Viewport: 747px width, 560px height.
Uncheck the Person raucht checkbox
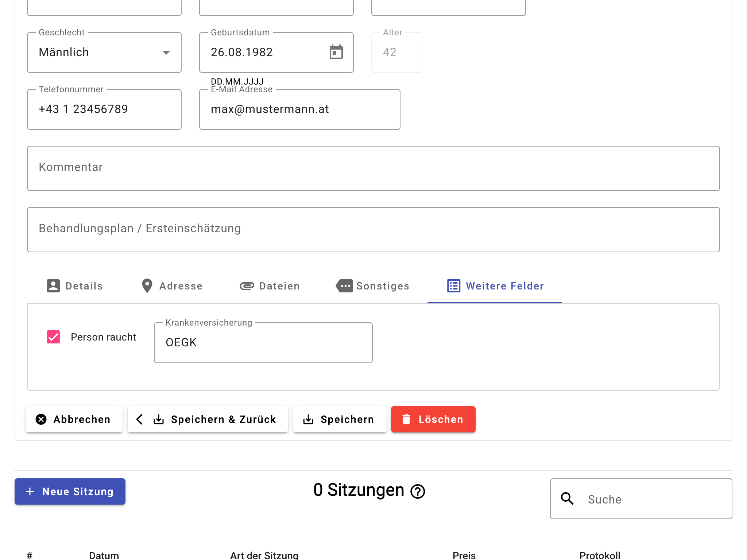pyautogui.click(x=53, y=337)
